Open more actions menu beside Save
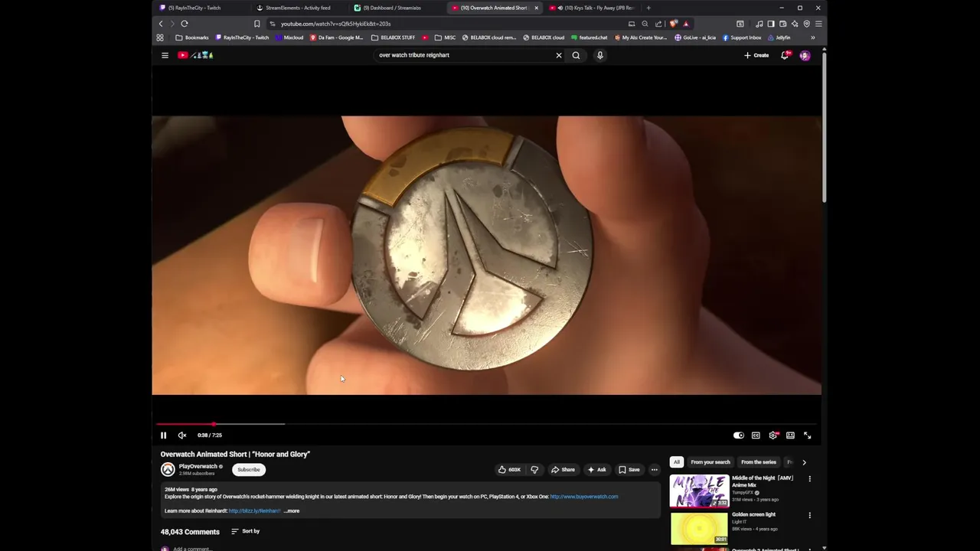The width and height of the screenshot is (980, 551). 655,470
